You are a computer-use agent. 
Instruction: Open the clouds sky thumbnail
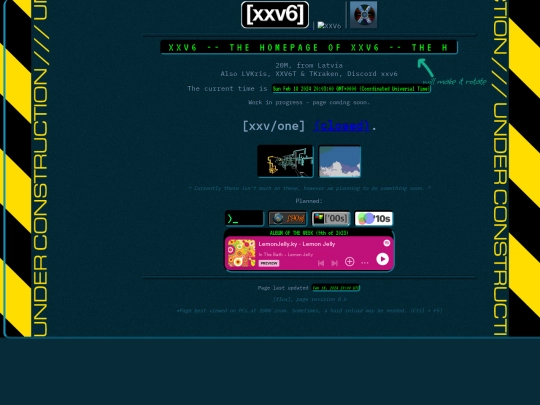pos(340,162)
